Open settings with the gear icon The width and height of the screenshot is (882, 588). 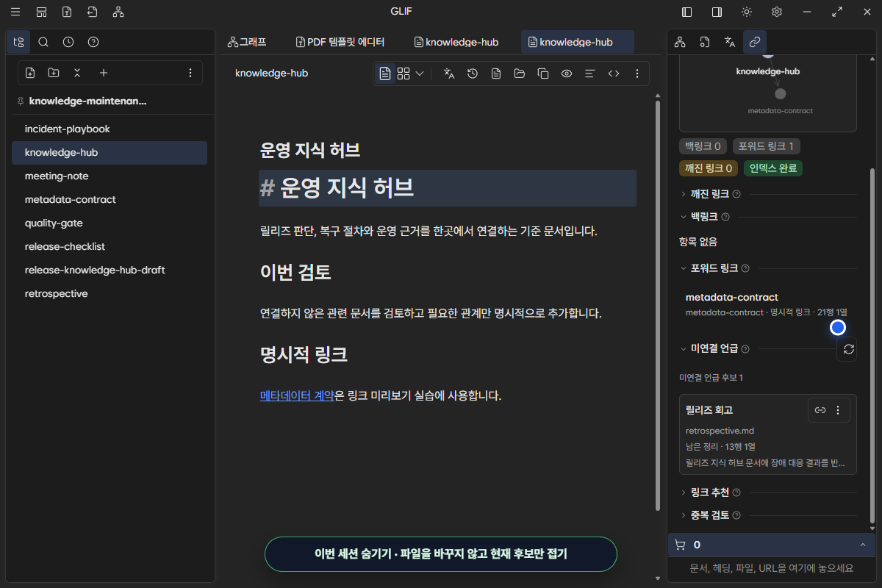[x=777, y=12]
